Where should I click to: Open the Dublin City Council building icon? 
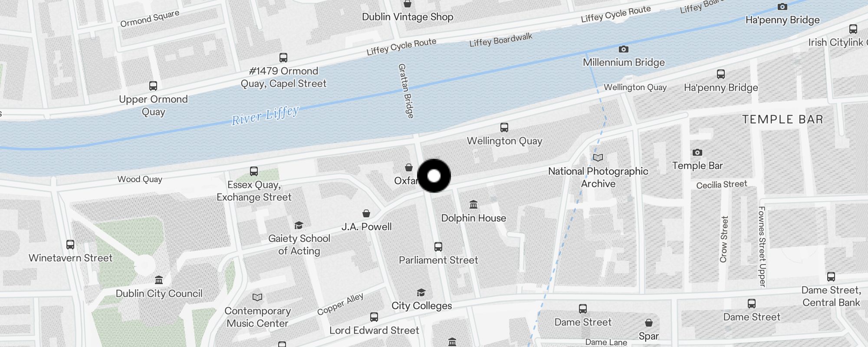coord(159,280)
